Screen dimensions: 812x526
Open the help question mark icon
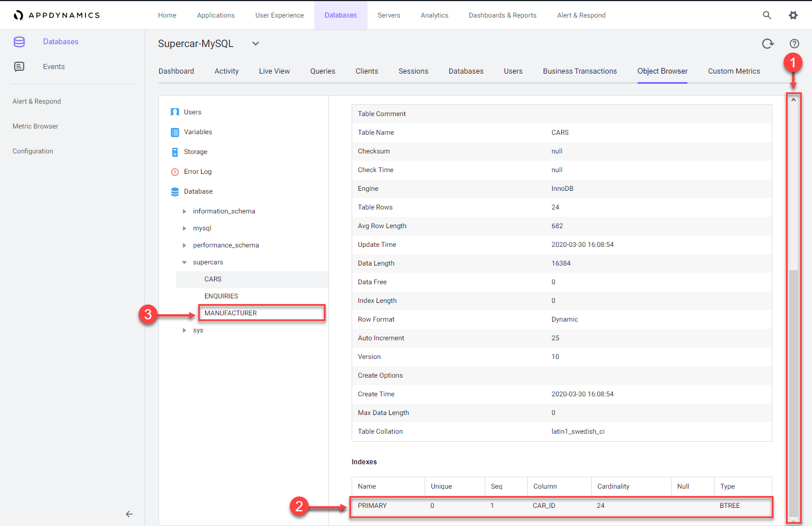pos(794,44)
